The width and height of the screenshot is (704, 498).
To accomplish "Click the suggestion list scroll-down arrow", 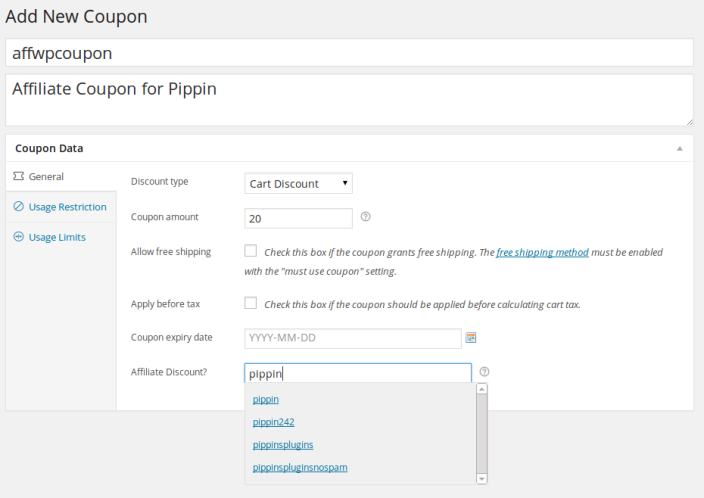I will pos(482,479).
